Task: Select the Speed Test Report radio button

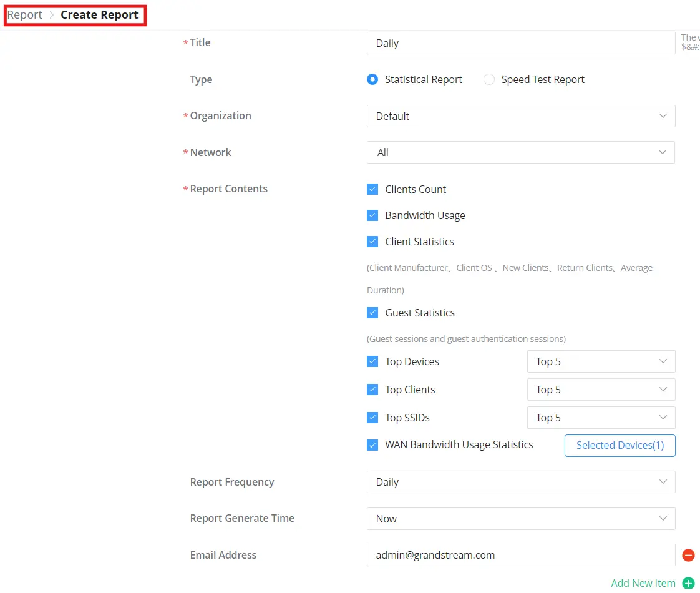Action: pos(489,79)
